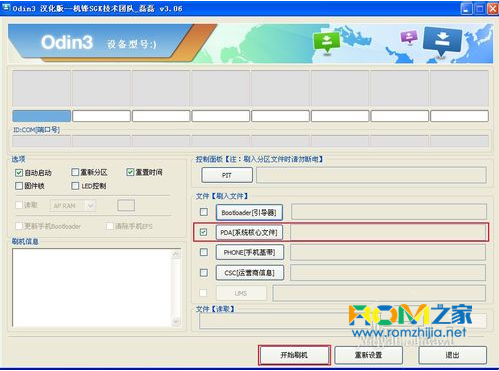The image size is (499, 371).
Task: Open the AP RAM dropdown
Action: [73, 206]
